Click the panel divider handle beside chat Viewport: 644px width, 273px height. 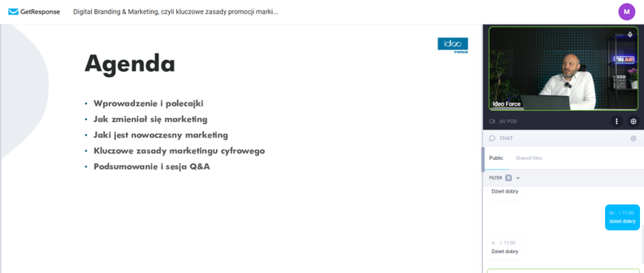point(483,159)
